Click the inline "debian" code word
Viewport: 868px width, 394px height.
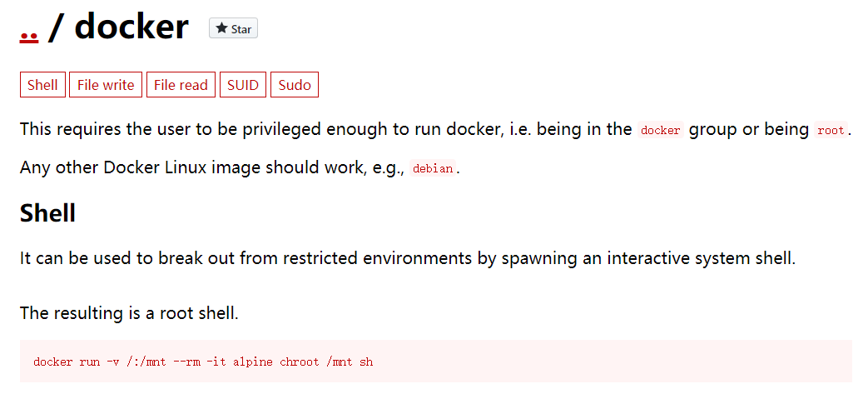click(433, 169)
